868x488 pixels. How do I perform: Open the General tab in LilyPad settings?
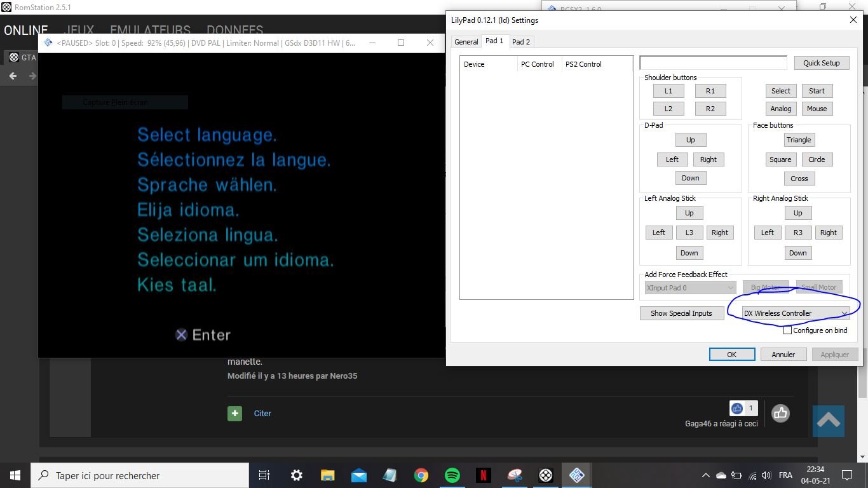tap(466, 42)
